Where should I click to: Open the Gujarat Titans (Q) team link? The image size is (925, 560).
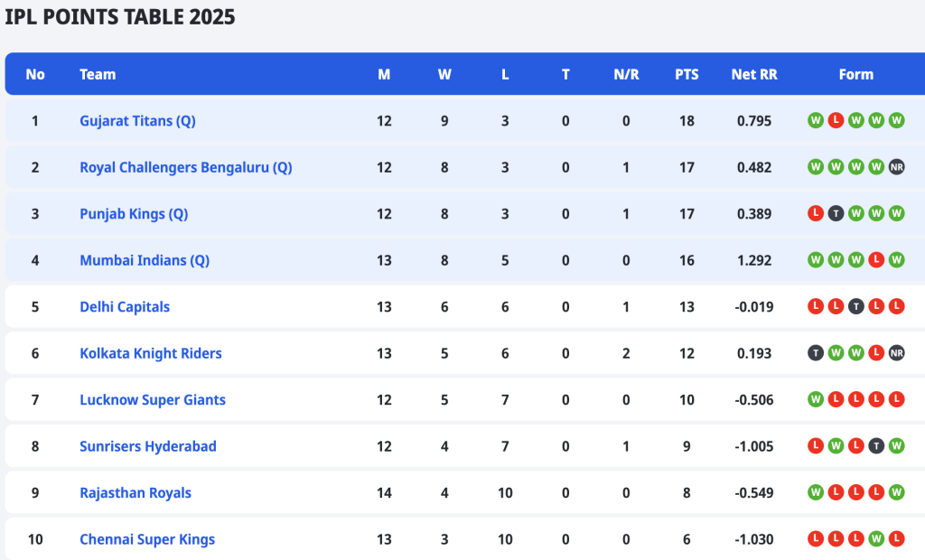137,121
